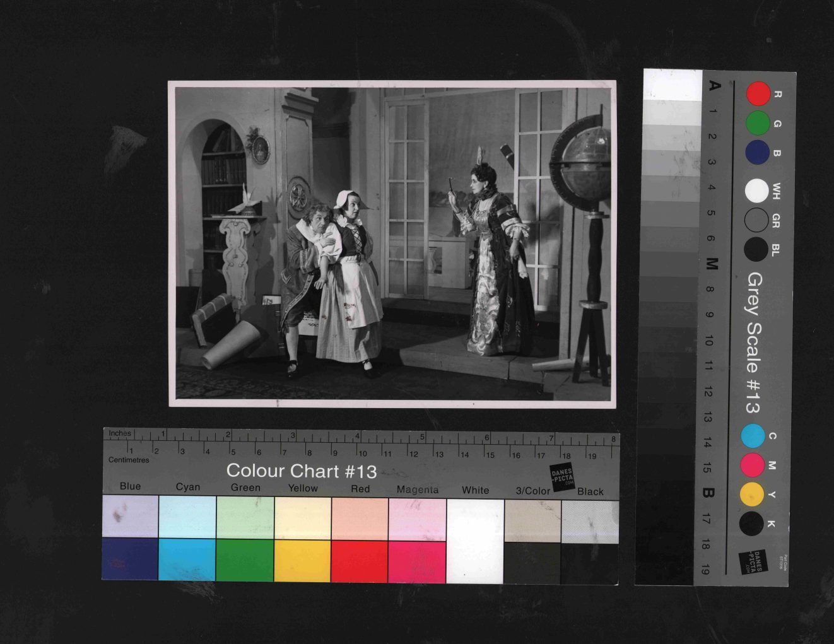Pick the bright yellow swatch under Yellow
The width and height of the screenshot is (834, 644).
[302, 560]
